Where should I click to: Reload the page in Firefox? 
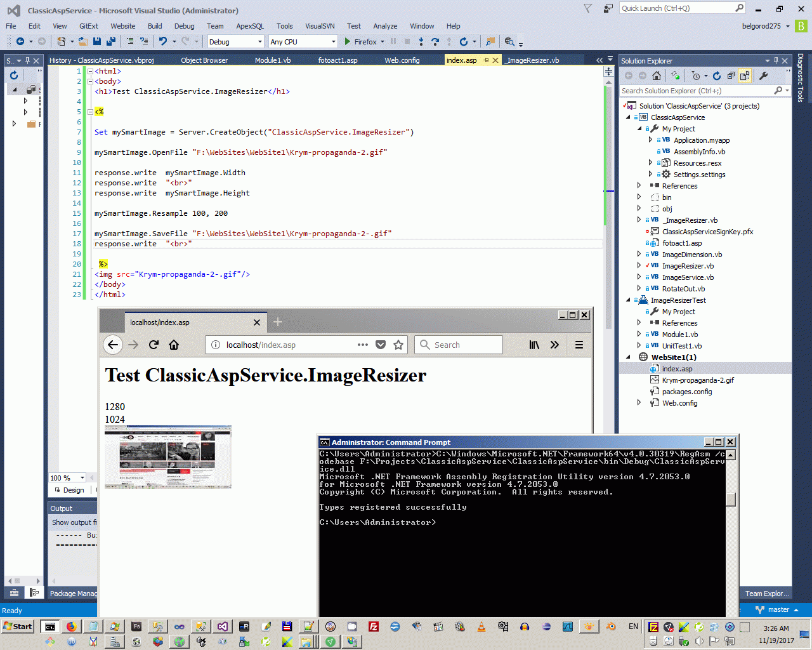pyautogui.click(x=154, y=345)
